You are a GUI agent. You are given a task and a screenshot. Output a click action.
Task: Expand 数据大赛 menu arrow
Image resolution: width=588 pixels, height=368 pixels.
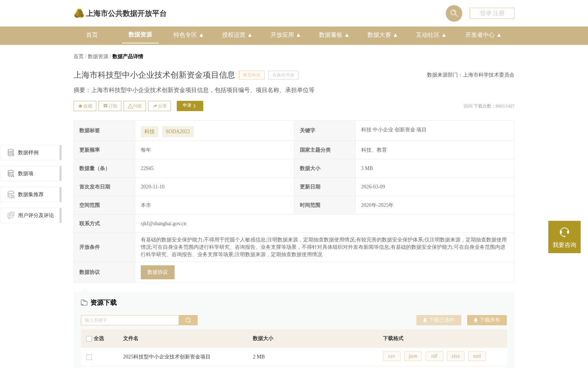click(395, 35)
